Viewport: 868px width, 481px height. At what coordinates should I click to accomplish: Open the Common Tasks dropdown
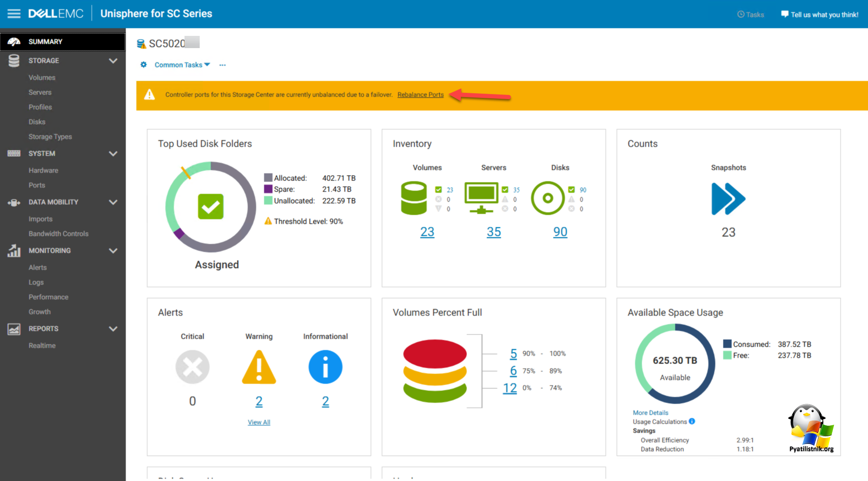(x=182, y=65)
